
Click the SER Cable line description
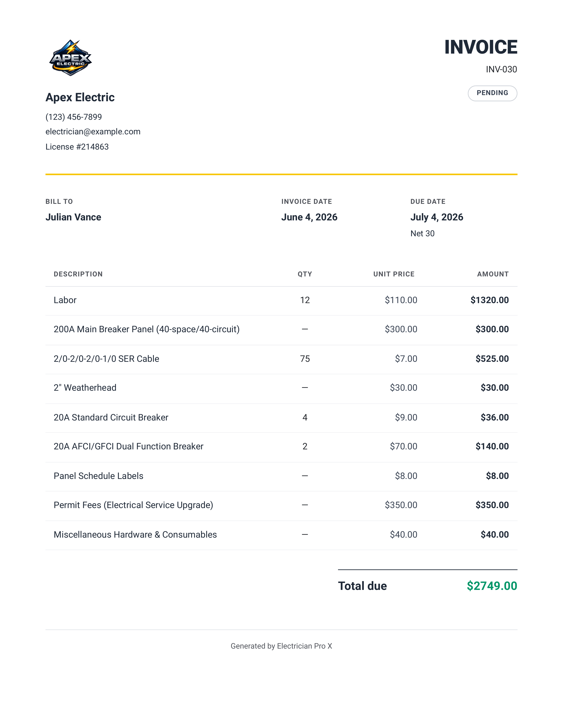[x=106, y=359]
